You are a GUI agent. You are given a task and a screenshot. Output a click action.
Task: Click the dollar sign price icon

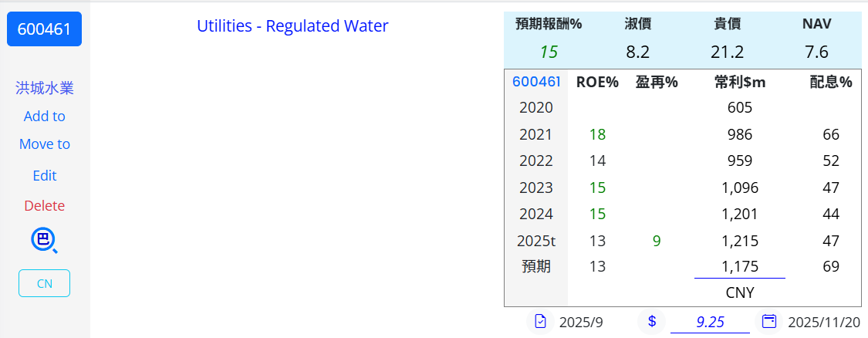pyautogui.click(x=652, y=322)
